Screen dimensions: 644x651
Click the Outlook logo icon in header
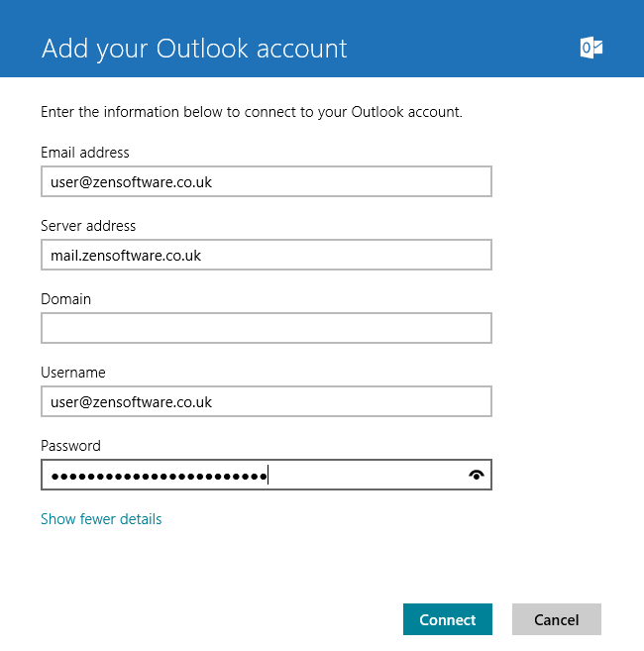(591, 48)
